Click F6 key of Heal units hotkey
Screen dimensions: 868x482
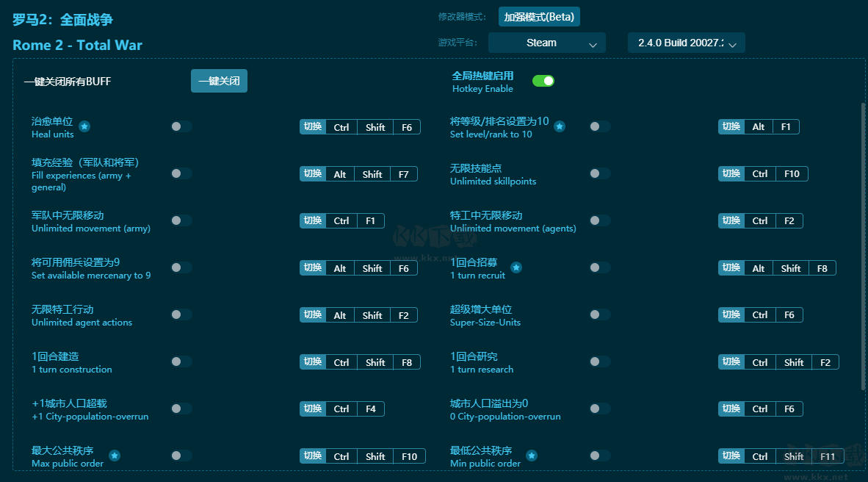click(x=407, y=127)
